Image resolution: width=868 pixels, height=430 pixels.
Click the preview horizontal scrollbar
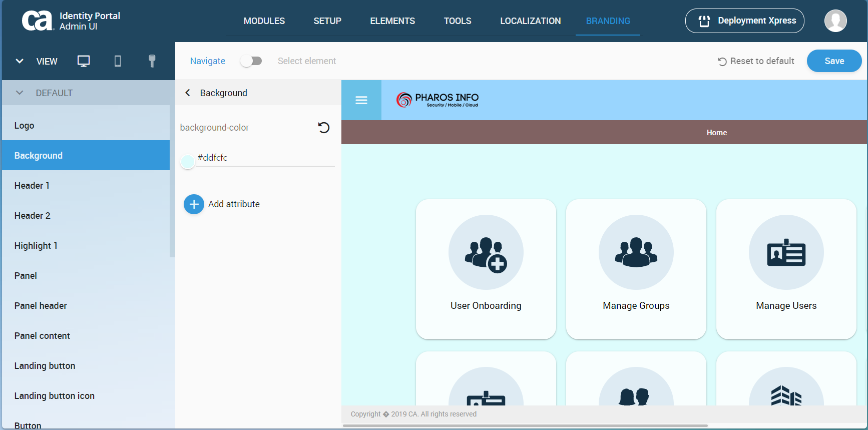(525, 425)
